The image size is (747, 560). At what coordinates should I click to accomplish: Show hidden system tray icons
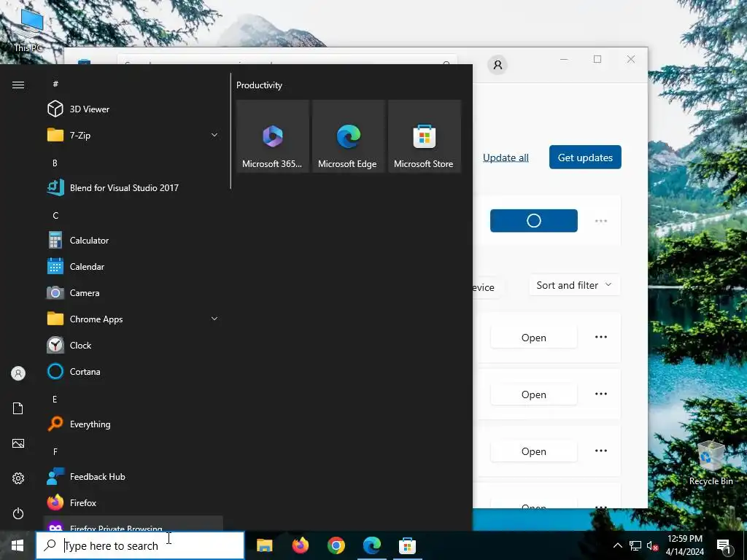617,545
